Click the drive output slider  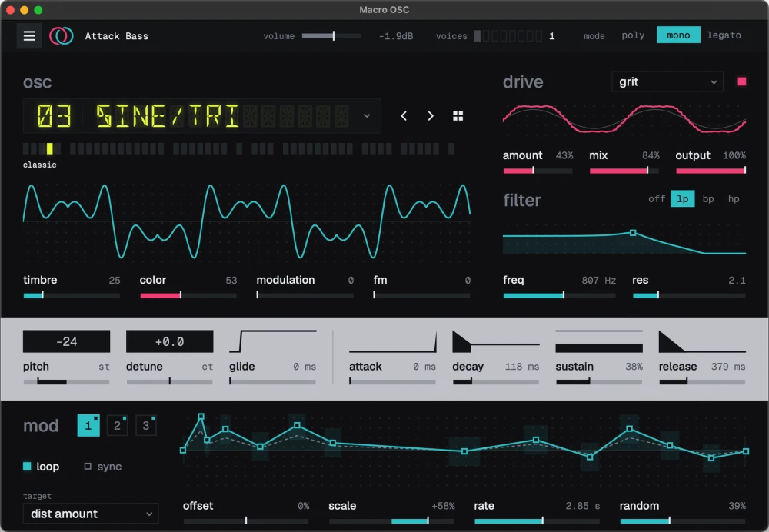711,171
